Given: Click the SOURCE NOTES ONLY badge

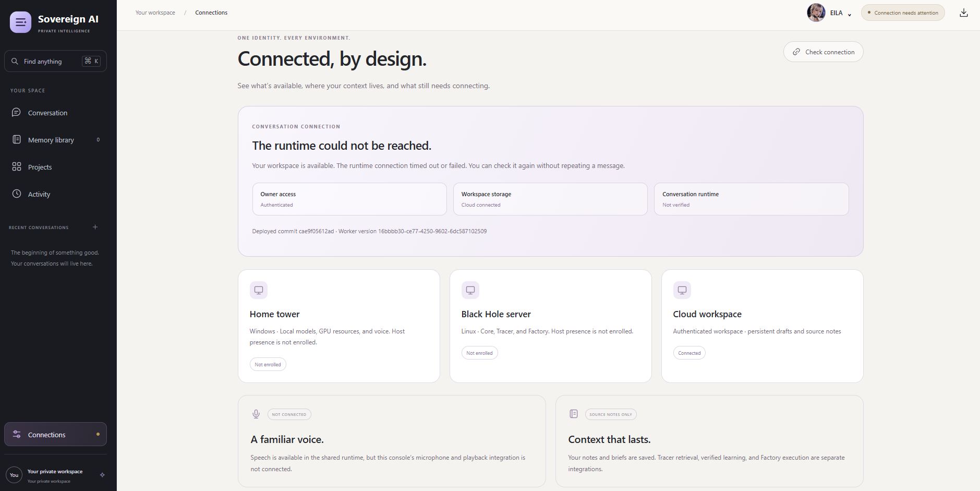Looking at the screenshot, I should 611,414.
